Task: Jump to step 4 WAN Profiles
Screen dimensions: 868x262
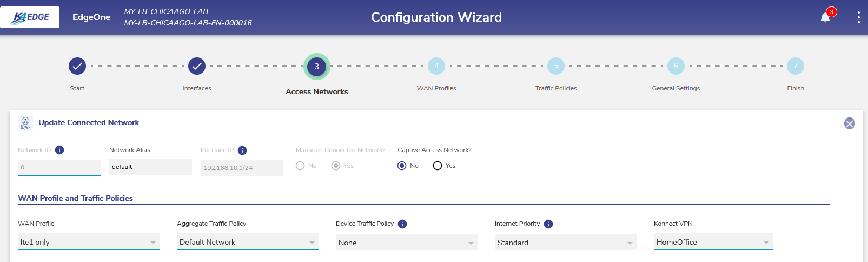Action: (436, 66)
